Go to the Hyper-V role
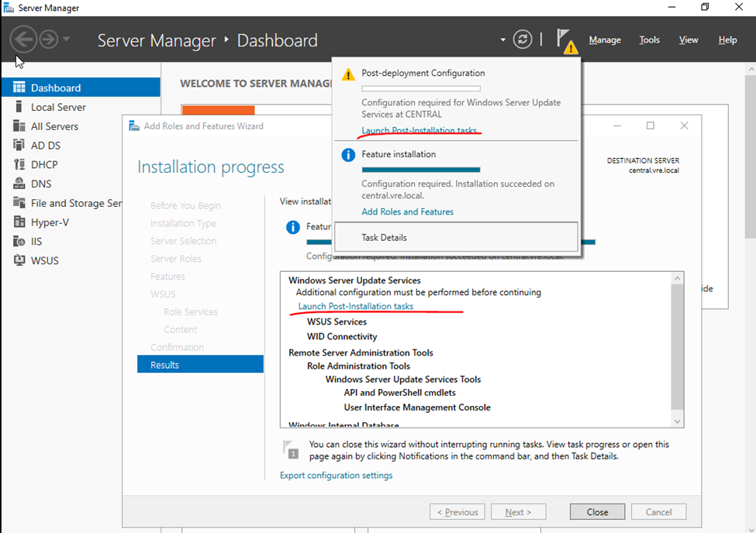The image size is (756, 533). (x=49, y=222)
